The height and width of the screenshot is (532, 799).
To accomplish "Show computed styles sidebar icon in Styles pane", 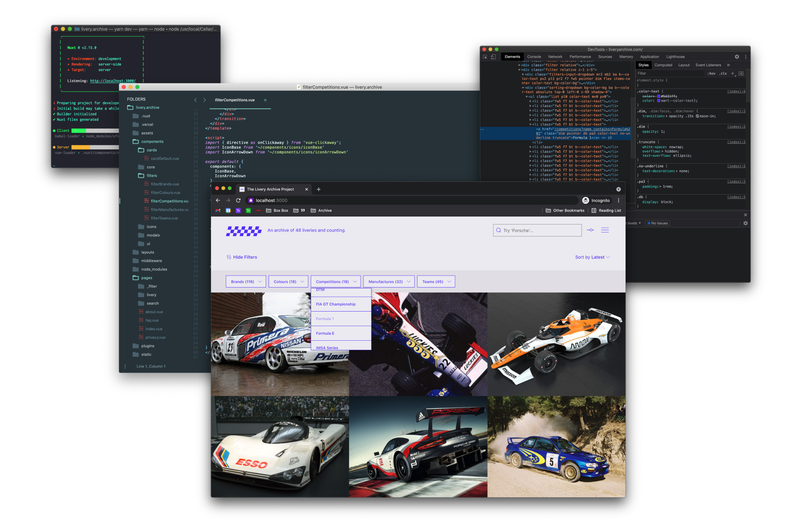I will 741,73.
